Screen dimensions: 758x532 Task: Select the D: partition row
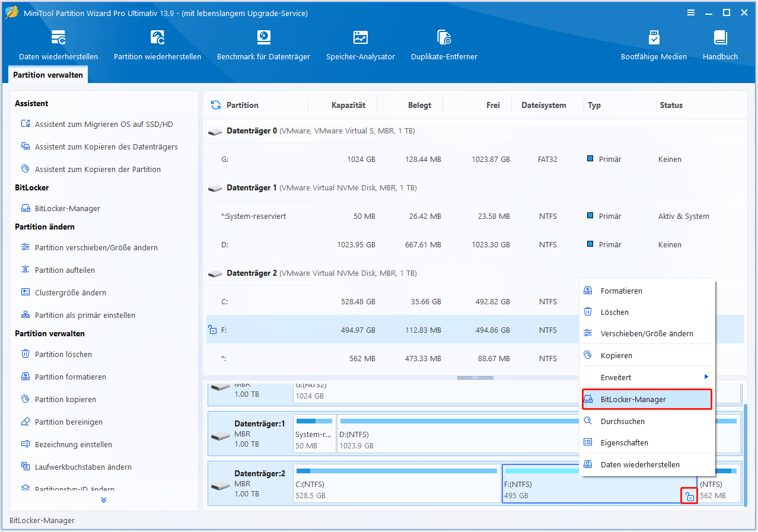[474, 244]
